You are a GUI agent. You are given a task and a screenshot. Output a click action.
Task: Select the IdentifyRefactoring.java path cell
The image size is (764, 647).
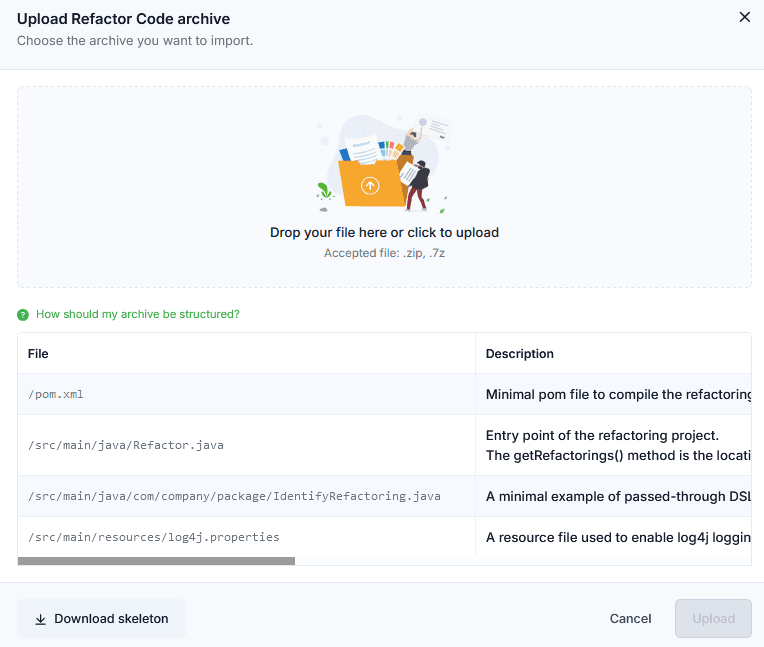247,496
